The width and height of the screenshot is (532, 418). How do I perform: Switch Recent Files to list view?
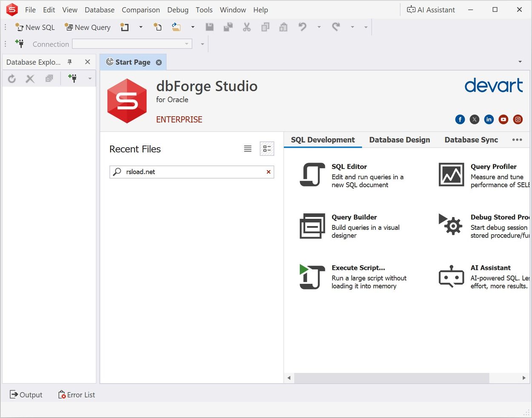tap(248, 149)
